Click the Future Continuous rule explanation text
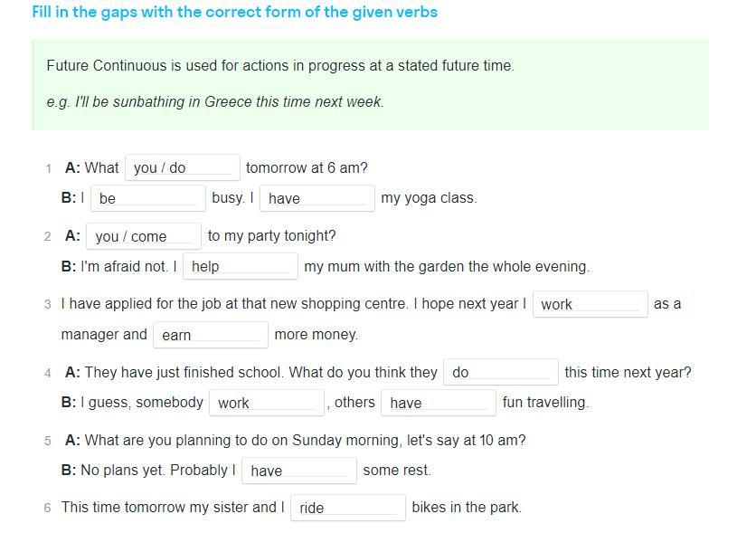The width and height of the screenshot is (756, 533). pyautogui.click(x=280, y=66)
